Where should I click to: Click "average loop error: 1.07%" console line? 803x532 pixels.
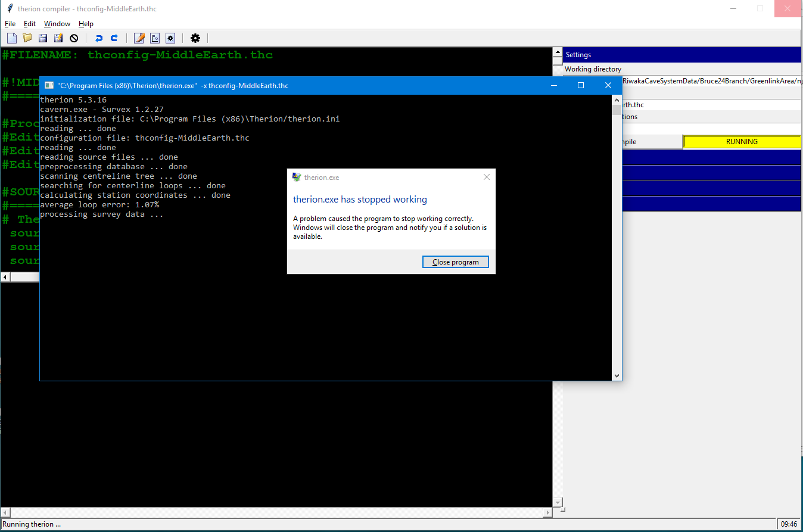click(99, 205)
